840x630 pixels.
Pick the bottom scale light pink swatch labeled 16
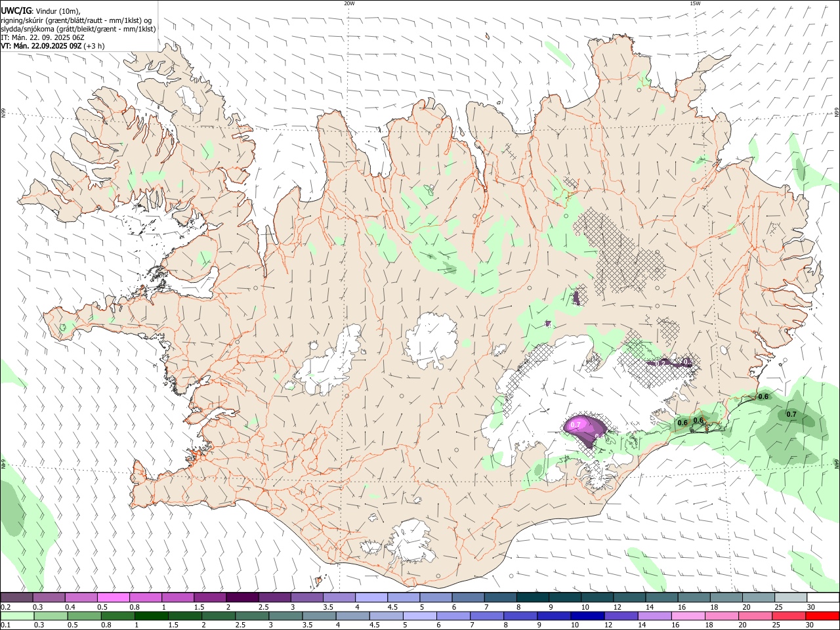point(688,616)
